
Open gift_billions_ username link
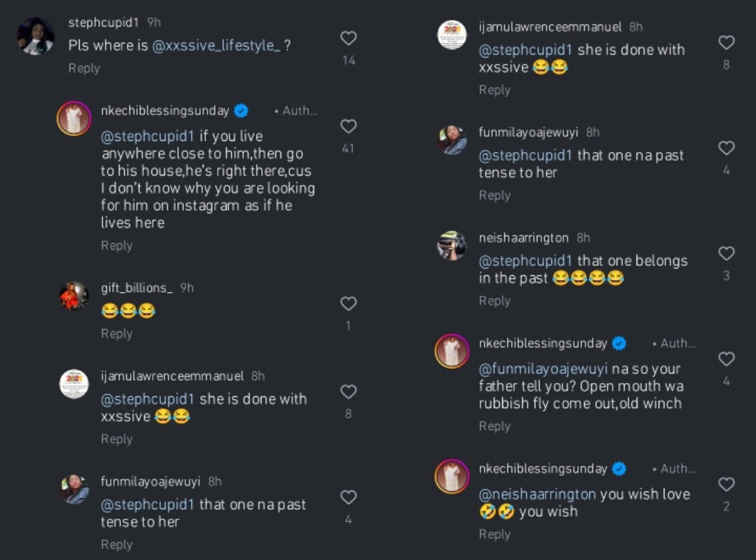tap(137, 288)
